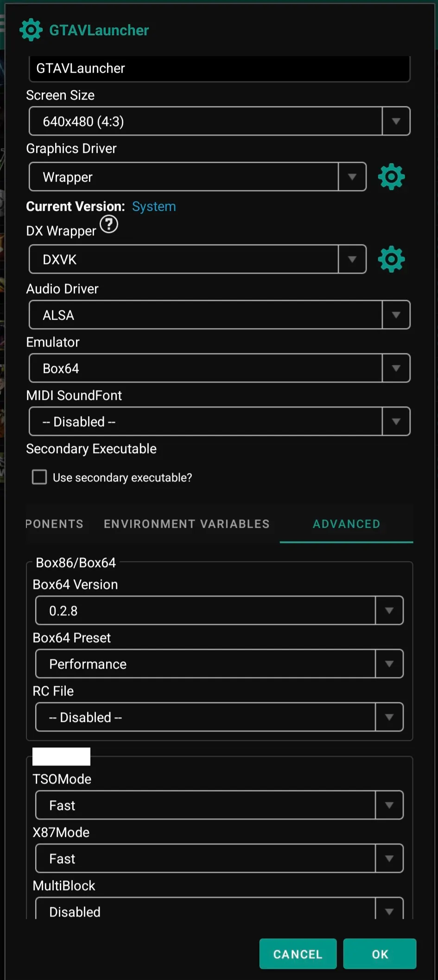Switch to Environment Variables tab
The height and width of the screenshot is (980, 438).
point(186,524)
